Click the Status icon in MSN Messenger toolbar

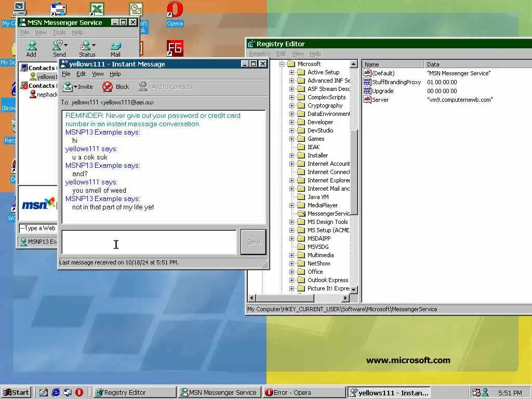click(x=85, y=46)
